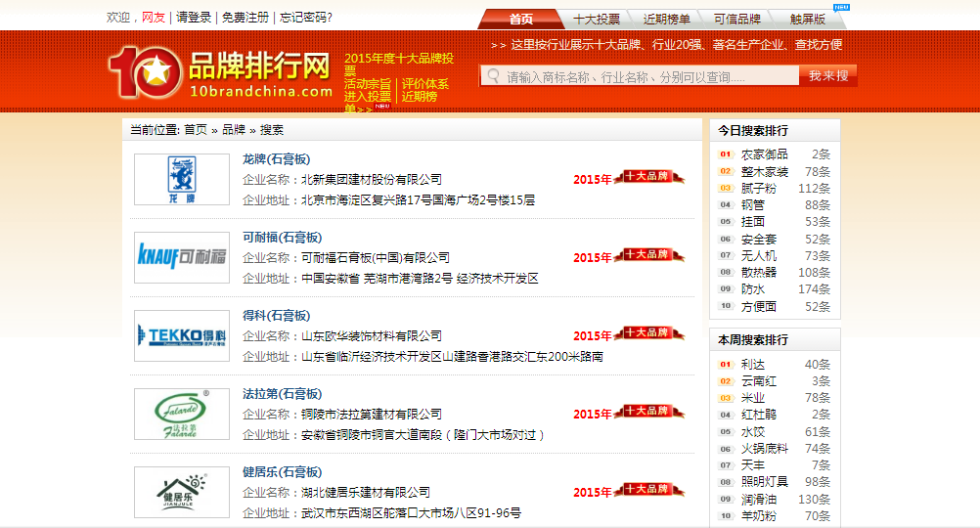Open the 龙牌 dragon logo thumbnail
Image resolution: width=980 pixels, height=528 pixels.
[182, 179]
